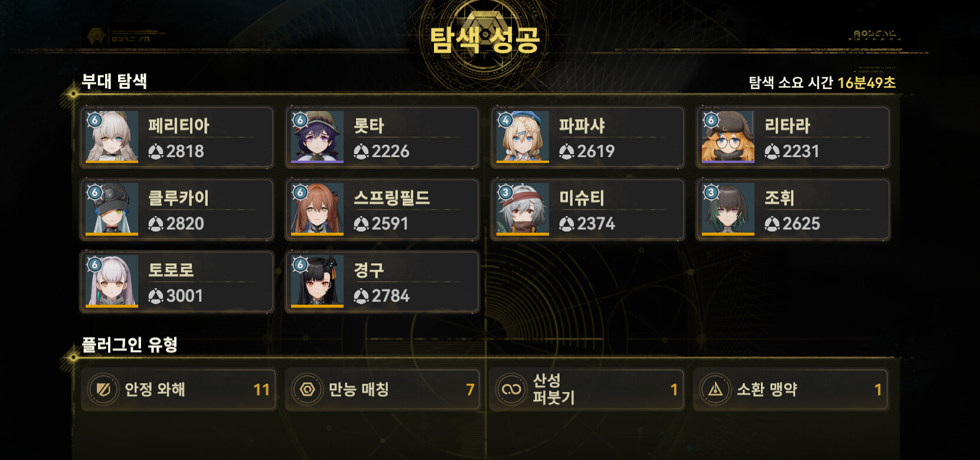Click the 안정 와해 plugin icon
Image resolution: width=980 pixels, height=460 pixels.
tap(103, 390)
